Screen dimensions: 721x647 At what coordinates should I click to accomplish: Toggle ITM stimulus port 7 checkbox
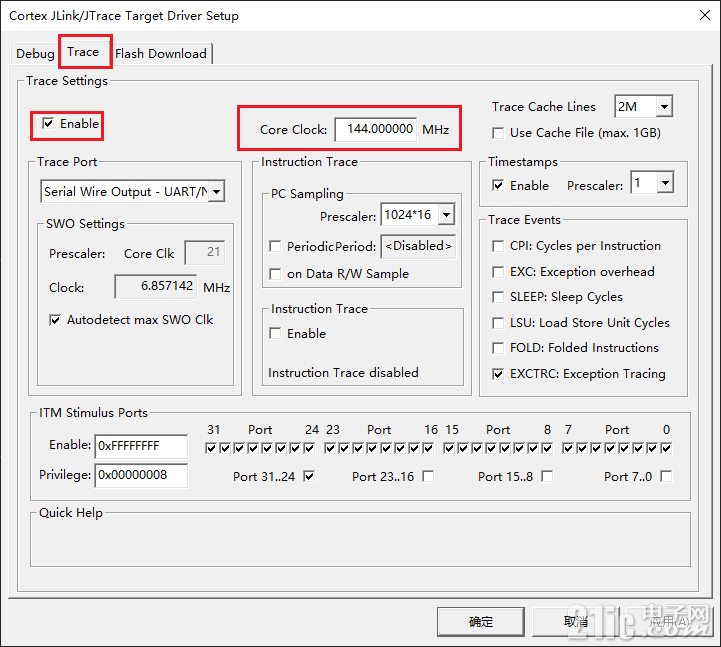pyautogui.click(x=568, y=448)
